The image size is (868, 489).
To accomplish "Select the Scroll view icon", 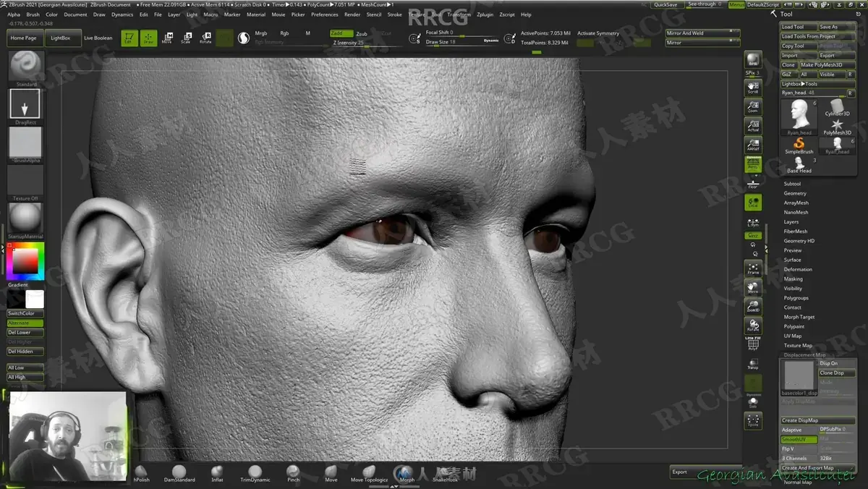I will 753,88.
